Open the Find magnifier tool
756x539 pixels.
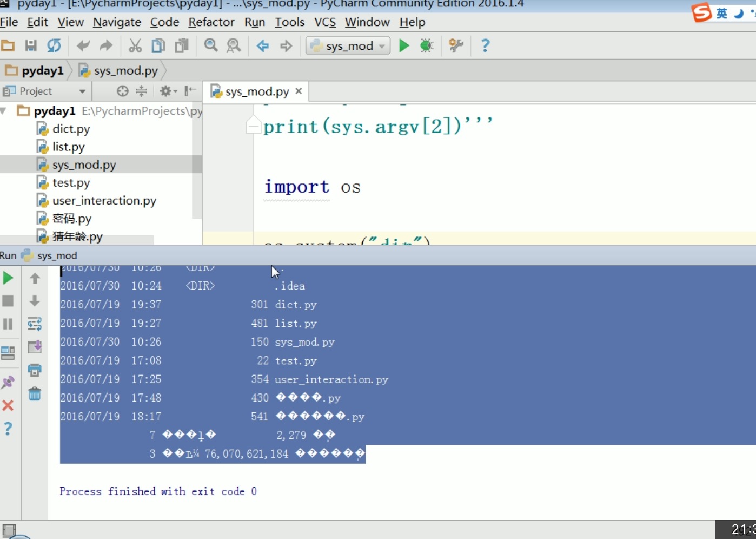click(x=211, y=46)
